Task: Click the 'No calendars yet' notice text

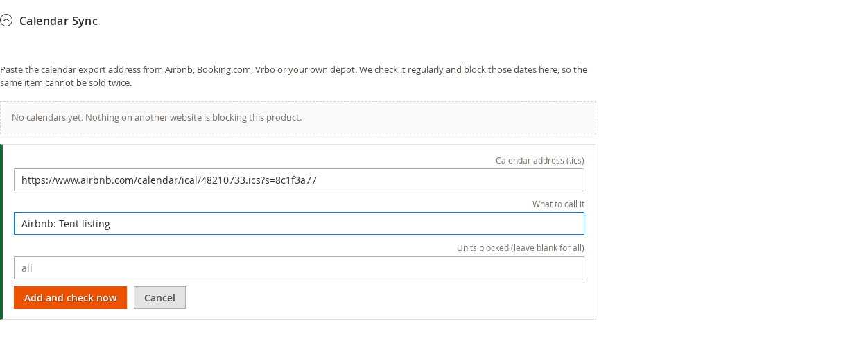Action: 157,118
